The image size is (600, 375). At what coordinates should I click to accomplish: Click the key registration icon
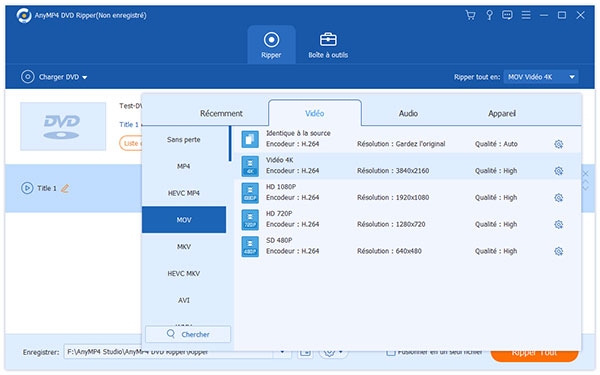tap(489, 15)
